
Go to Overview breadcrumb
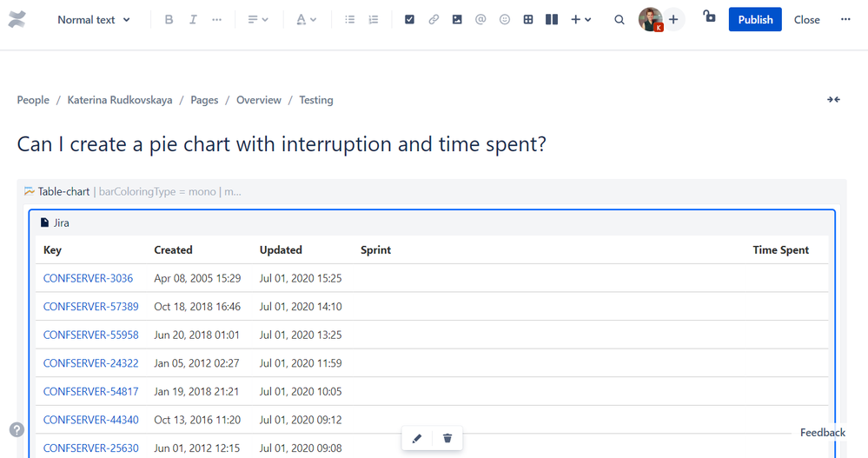coord(259,100)
